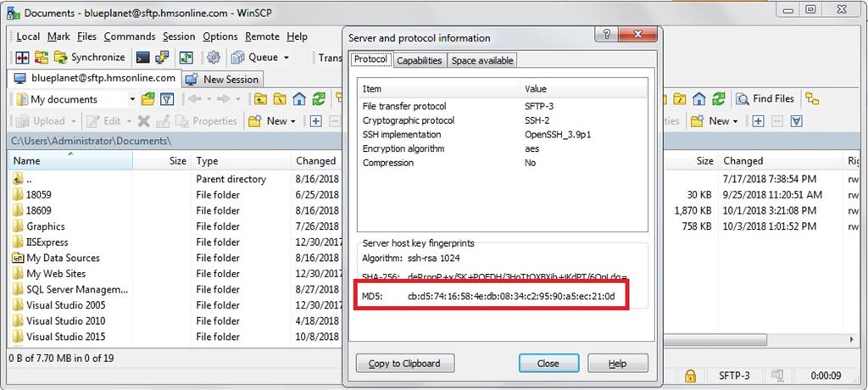Click the local panel Forward arrow
The width and height of the screenshot is (868, 390).
[223, 100]
